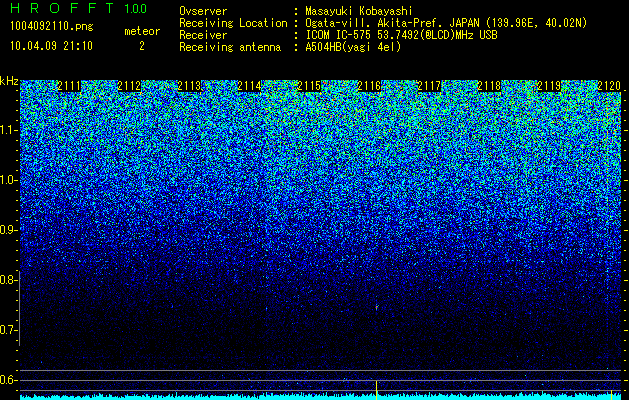
Task: Click the 2116 time marker
Action: click(x=369, y=86)
